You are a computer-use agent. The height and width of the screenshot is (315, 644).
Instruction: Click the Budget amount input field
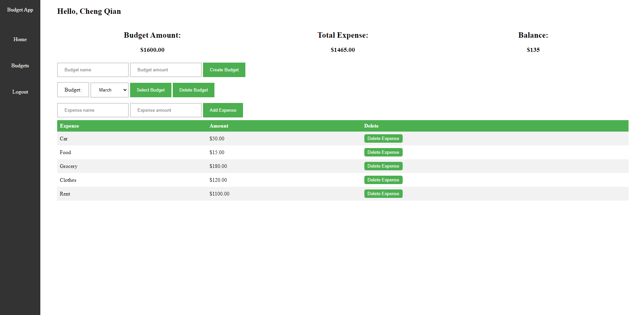pyautogui.click(x=165, y=70)
